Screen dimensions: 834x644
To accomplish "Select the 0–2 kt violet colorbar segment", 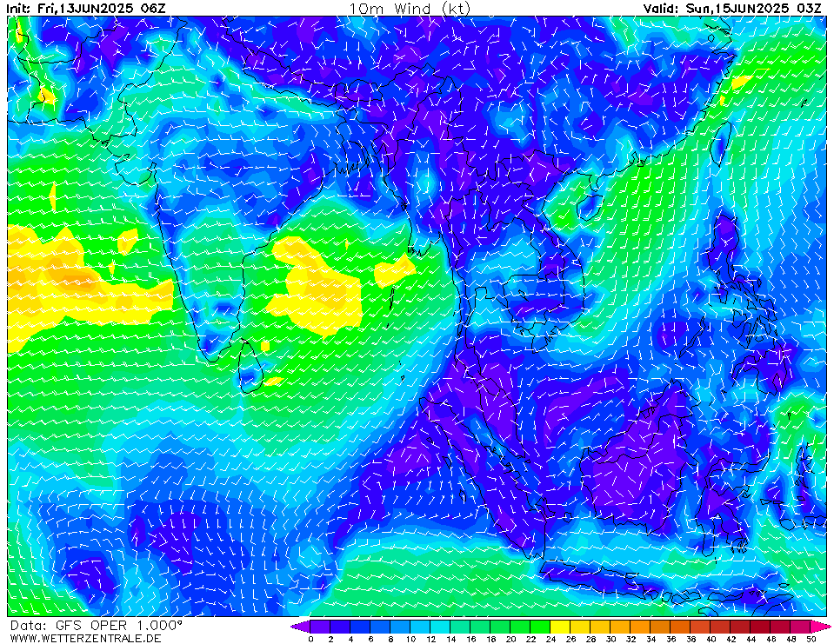I will 320,627.
